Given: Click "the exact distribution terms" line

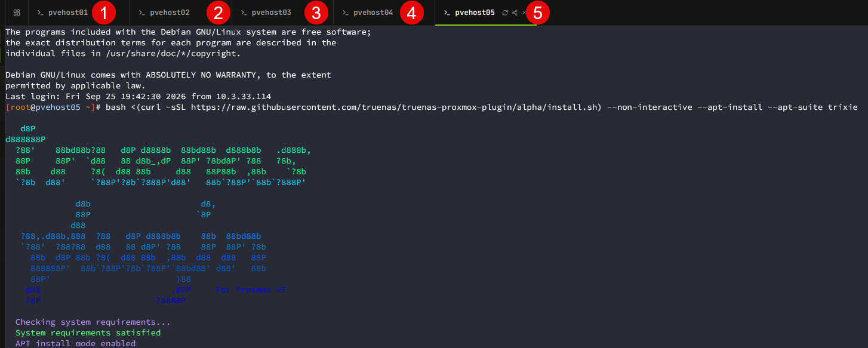Looking at the screenshot, I should pyautogui.click(x=171, y=43).
